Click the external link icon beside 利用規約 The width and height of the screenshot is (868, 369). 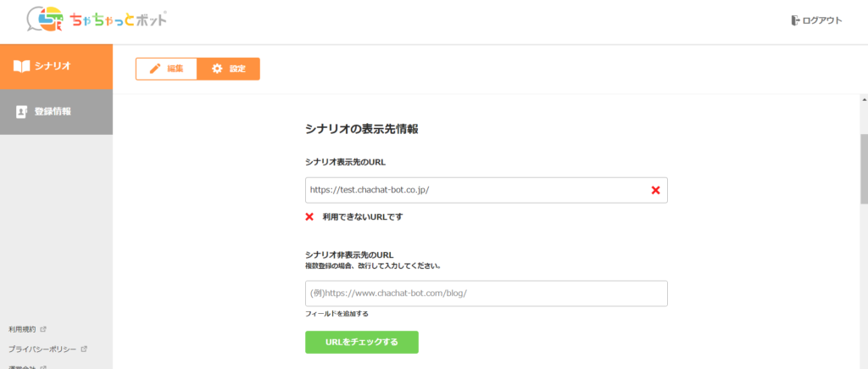43,329
